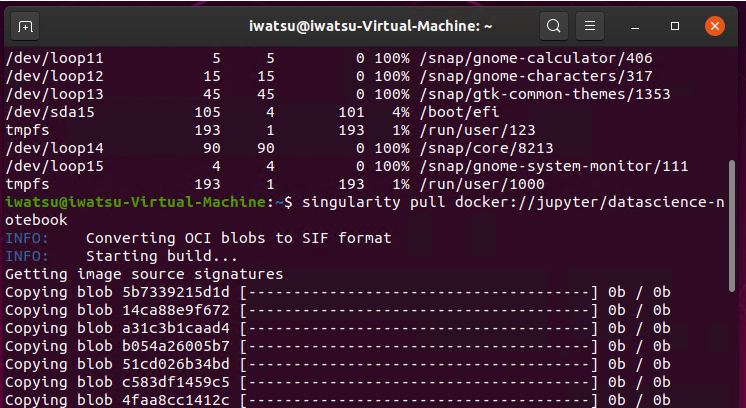
Task: Click blob 51cd026b34bd line
Action: (x=338, y=365)
